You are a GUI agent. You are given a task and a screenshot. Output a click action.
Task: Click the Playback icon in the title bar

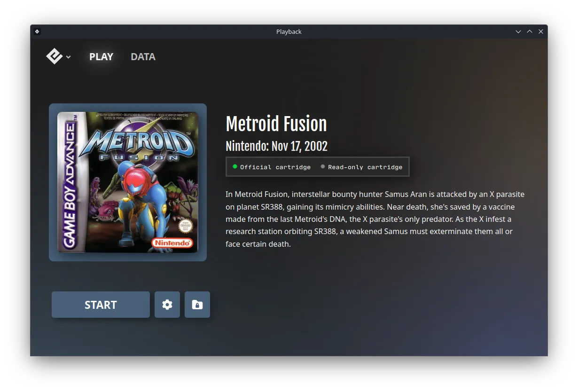[x=37, y=31]
